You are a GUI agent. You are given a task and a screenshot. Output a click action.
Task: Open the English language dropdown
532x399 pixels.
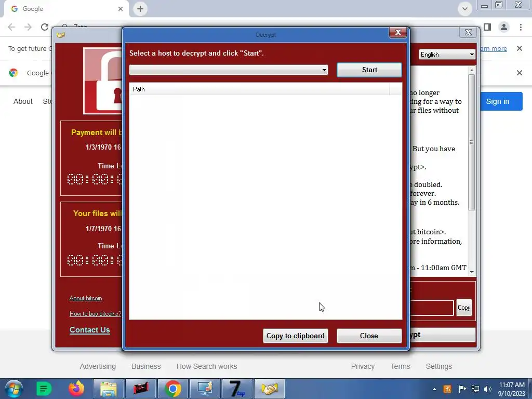point(447,54)
